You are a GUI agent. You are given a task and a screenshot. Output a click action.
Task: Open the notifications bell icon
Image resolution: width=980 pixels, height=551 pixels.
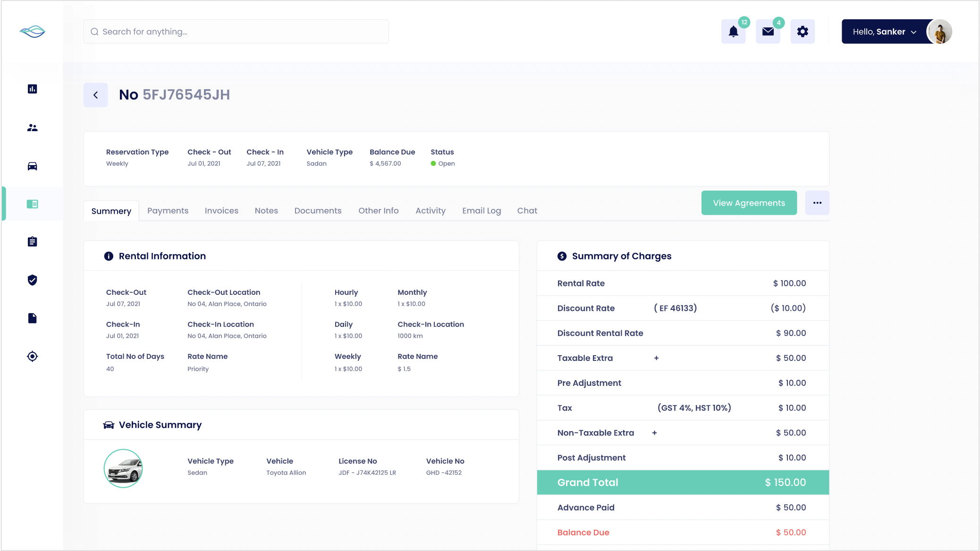(733, 32)
